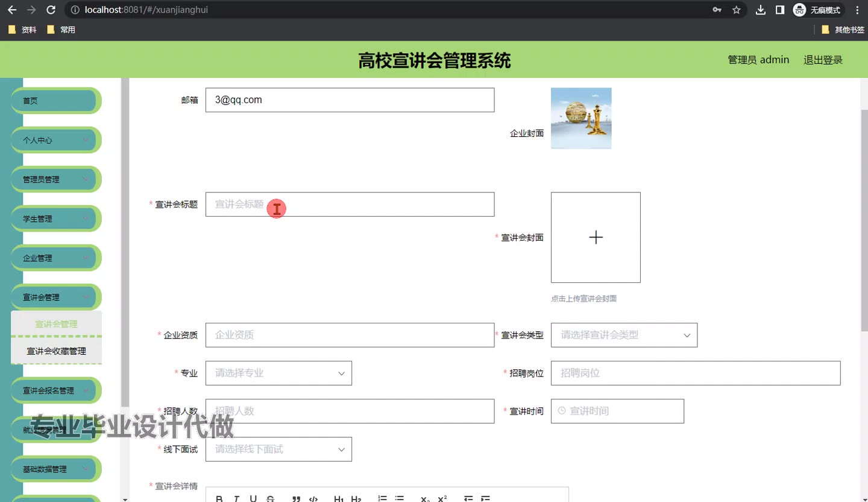Click the 宣讲会标题 input field
The image size is (868, 502).
(350, 204)
